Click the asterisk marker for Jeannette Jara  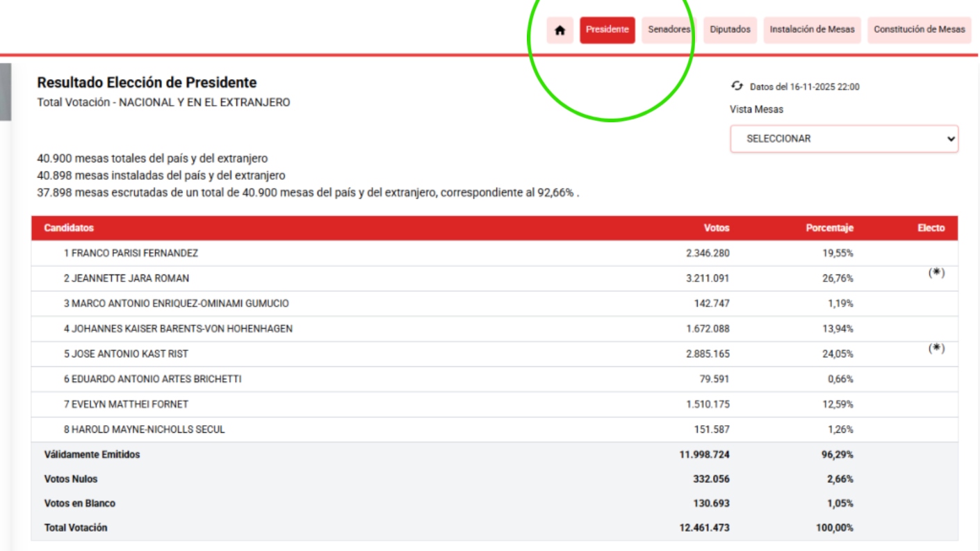tap(936, 273)
